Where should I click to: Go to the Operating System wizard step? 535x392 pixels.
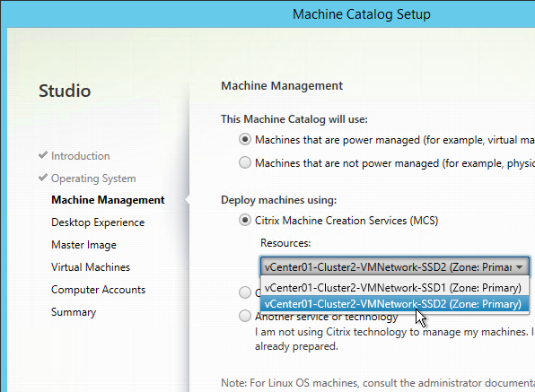pos(93,179)
